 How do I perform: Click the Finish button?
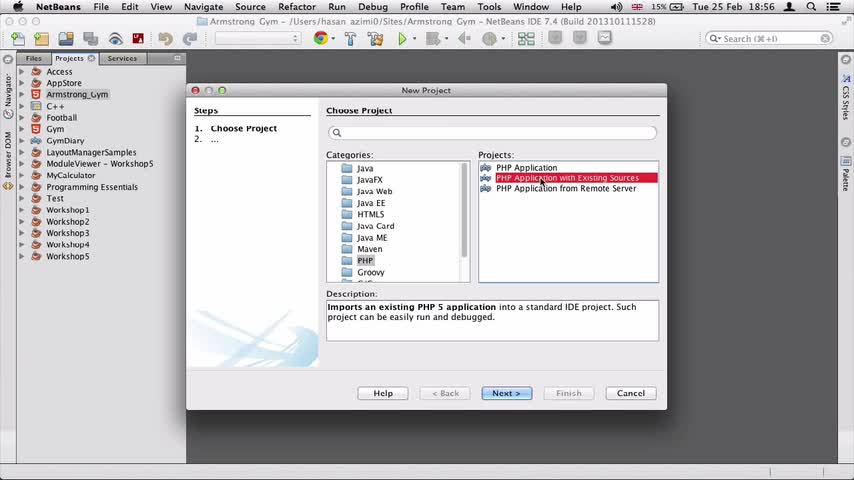[569, 393]
